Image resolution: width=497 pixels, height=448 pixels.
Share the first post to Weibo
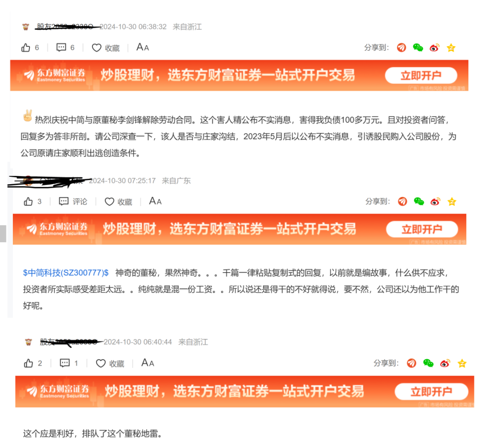click(x=434, y=48)
